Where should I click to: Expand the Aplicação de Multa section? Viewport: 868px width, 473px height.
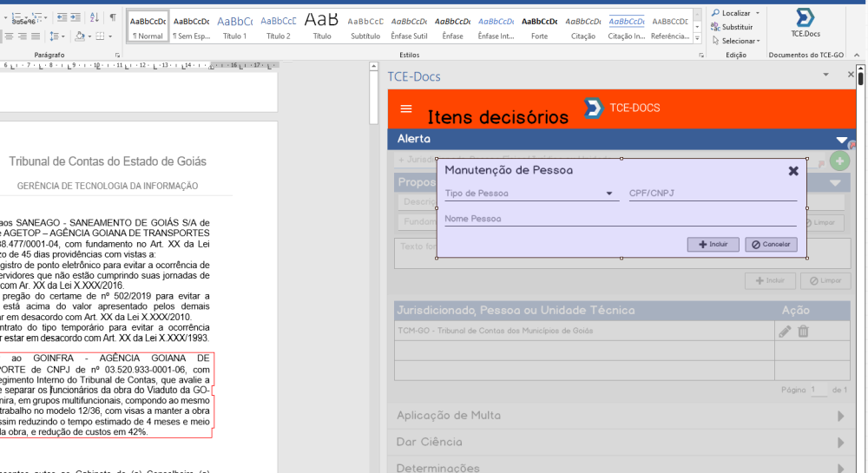[x=840, y=416]
